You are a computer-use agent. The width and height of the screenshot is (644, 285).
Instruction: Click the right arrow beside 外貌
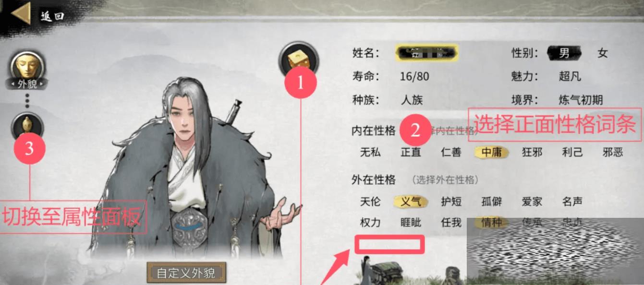point(42,84)
